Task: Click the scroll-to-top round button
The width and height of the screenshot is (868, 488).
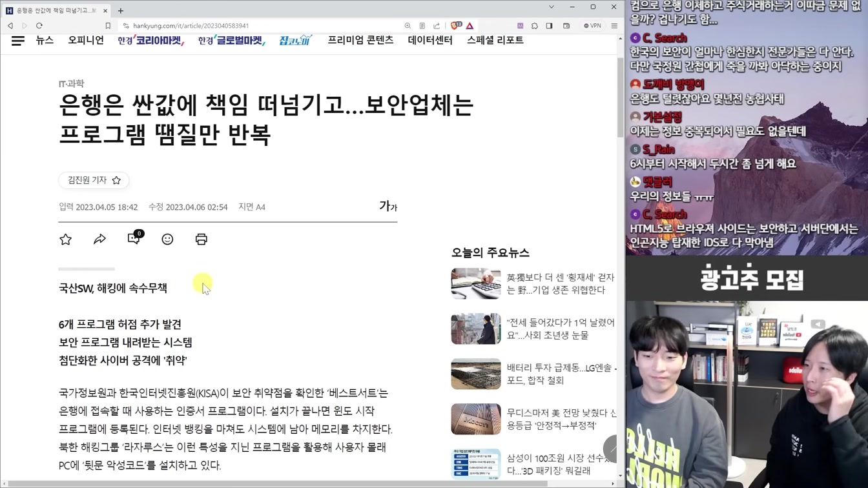Action: 610,449
